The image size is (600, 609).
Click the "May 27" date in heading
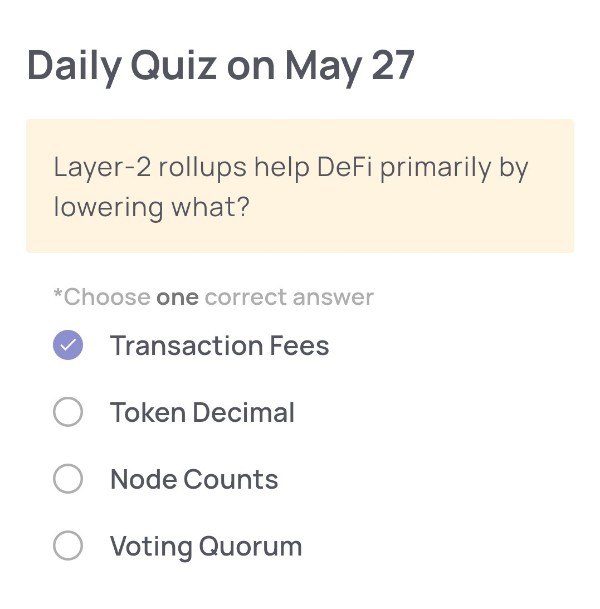pyautogui.click(x=350, y=67)
